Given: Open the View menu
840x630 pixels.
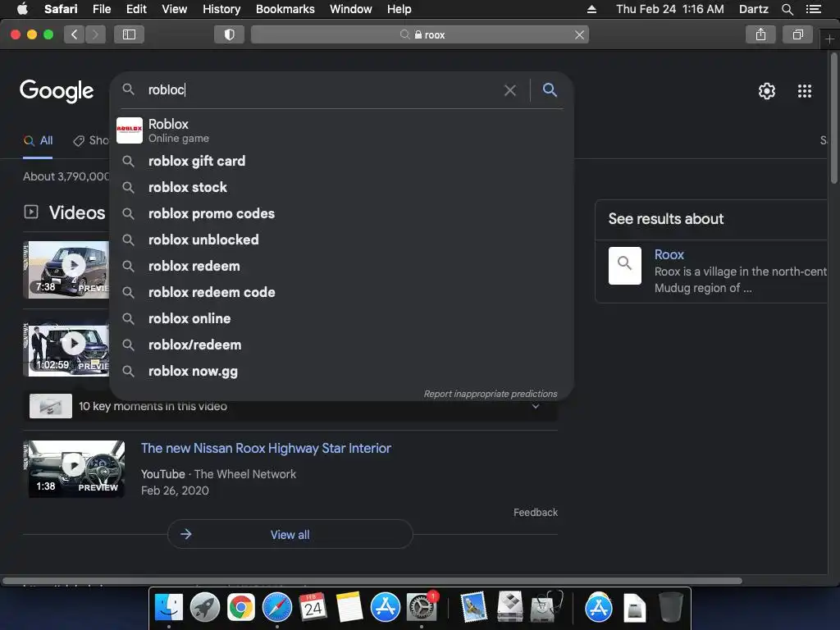Looking at the screenshot, I should pos(175,9).
